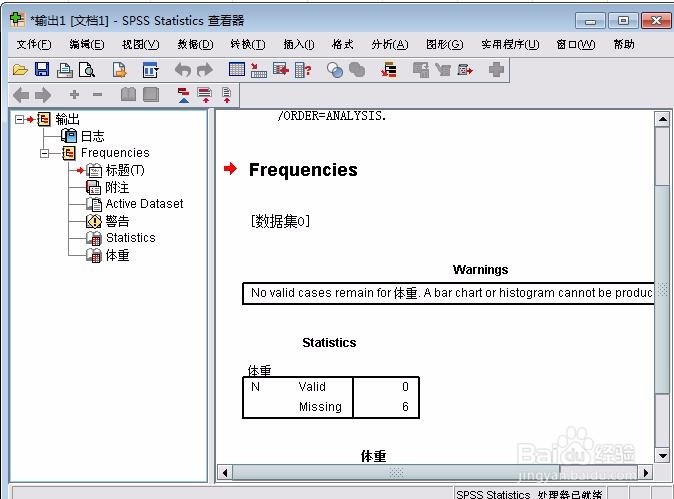The image size is (674, 499).
Task: Undo the last action via toolbar arrow
Action: click(x=182, y=70)
